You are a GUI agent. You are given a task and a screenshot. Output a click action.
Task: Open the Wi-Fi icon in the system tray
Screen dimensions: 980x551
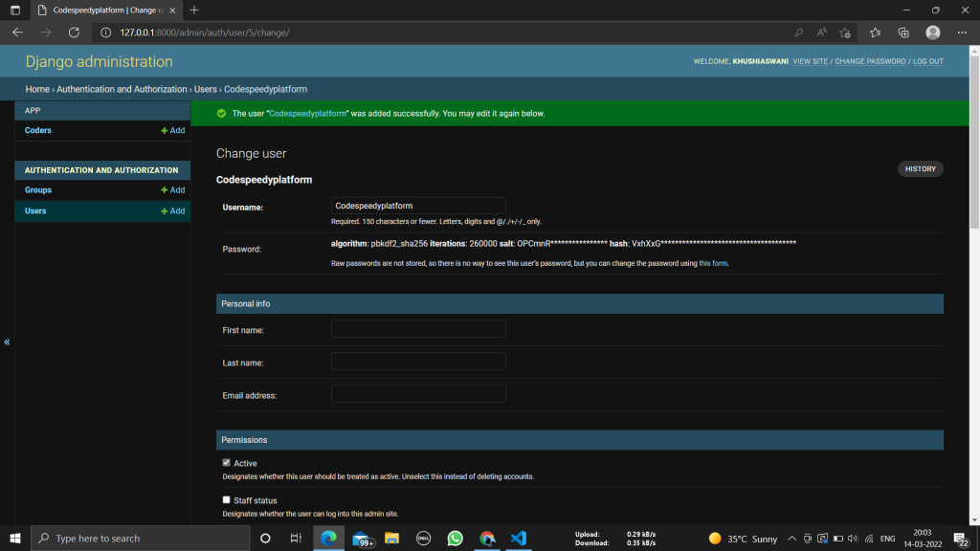869,538
